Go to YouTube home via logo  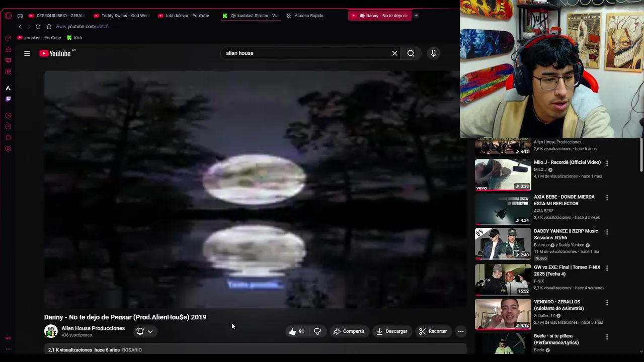[55, 53]
